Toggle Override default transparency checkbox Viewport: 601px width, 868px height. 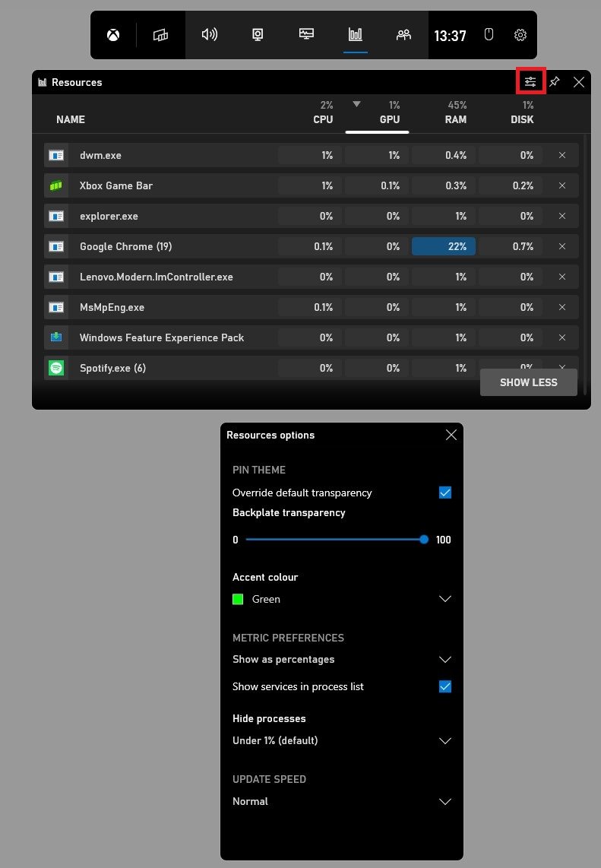click(445, 493)
